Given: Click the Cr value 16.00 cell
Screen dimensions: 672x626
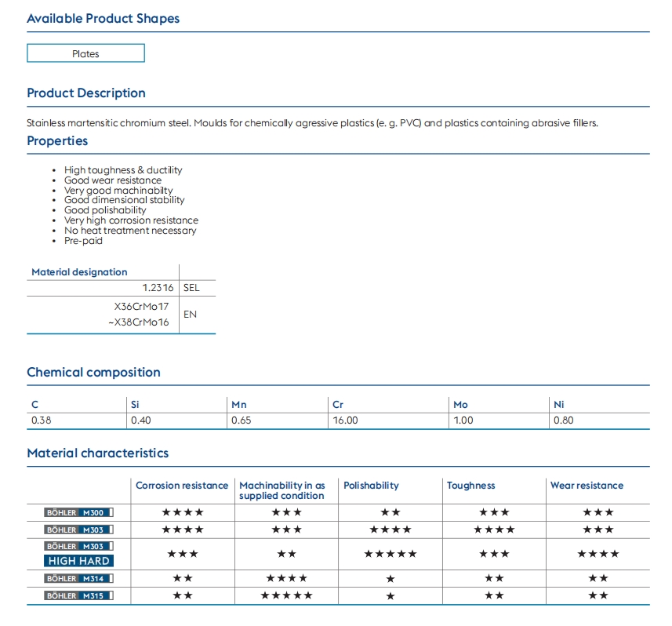Looking at the screenshot, I should (345, 420).
